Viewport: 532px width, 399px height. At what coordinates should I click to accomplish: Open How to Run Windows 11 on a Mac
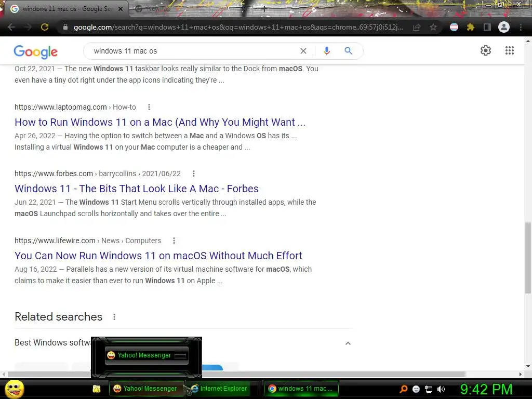point(160,122)
